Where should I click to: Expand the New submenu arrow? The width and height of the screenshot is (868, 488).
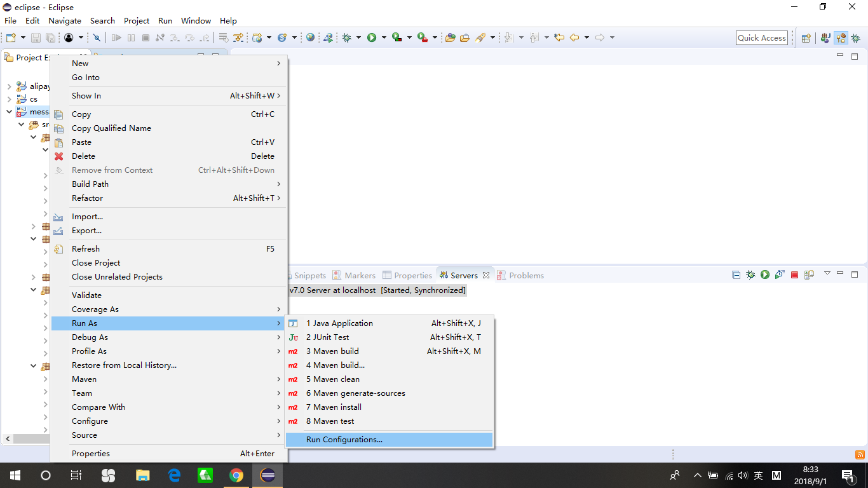[x=278, y=64]
